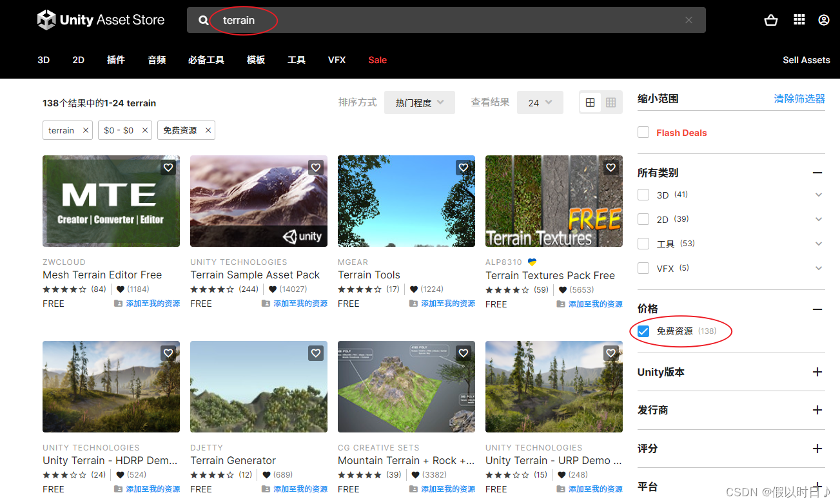This screenshot has width=840, height=504.
Task: Open the 热门程度 sort dropdown
Action: point(420,102)
